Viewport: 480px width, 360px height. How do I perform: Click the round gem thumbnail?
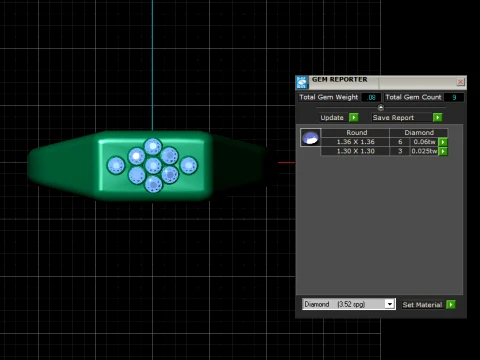click(x=310, y=137)
